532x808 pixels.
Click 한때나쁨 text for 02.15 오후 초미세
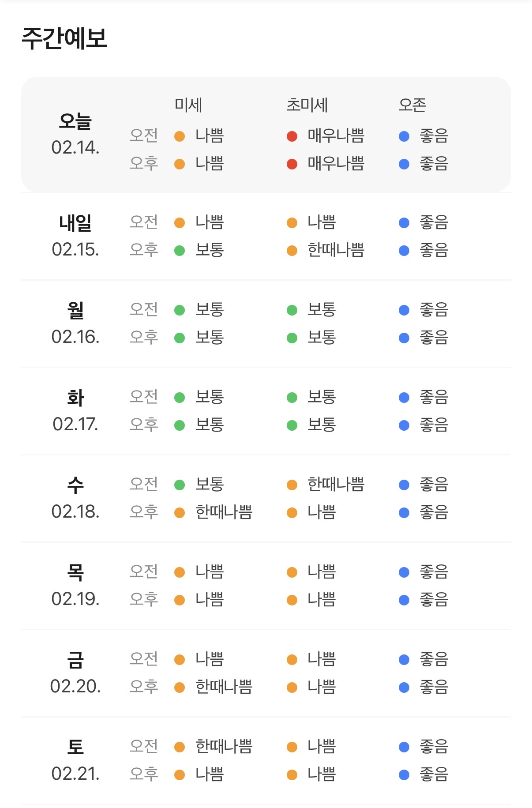click(336, 250)
